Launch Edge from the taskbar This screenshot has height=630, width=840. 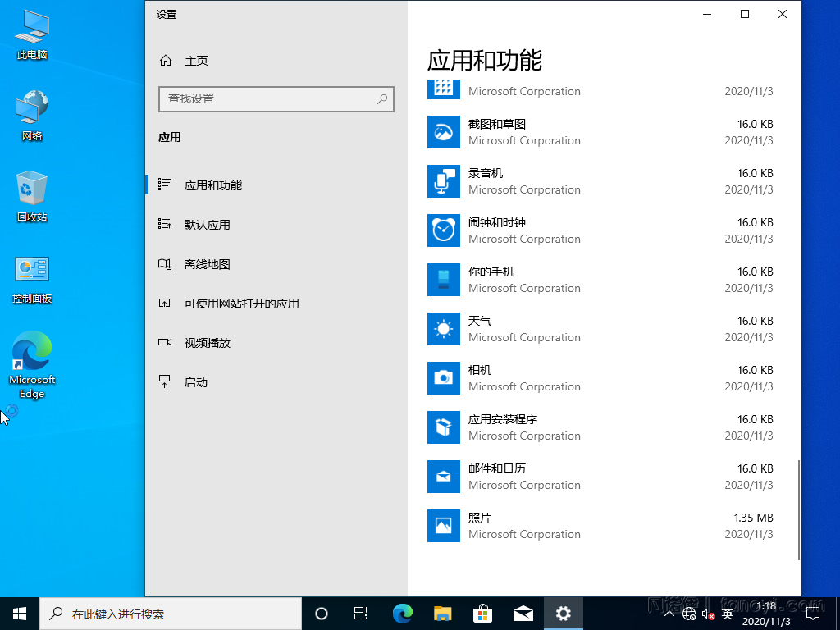(402, 614)
